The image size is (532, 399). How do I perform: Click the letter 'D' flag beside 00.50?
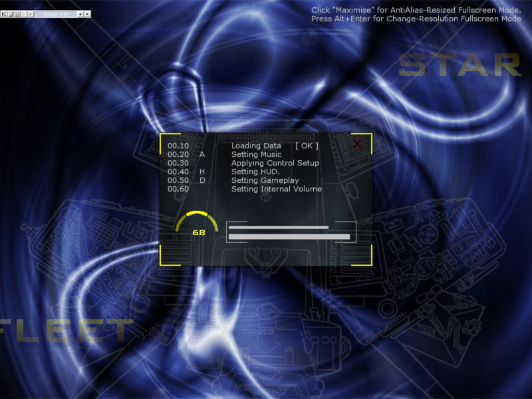(202, 180)
